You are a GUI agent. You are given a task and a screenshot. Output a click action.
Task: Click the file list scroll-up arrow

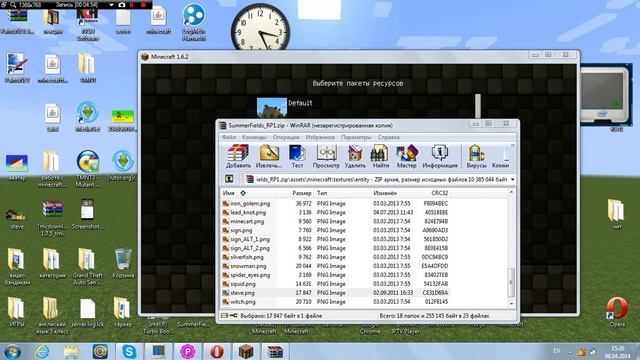(x=511, y=192)
